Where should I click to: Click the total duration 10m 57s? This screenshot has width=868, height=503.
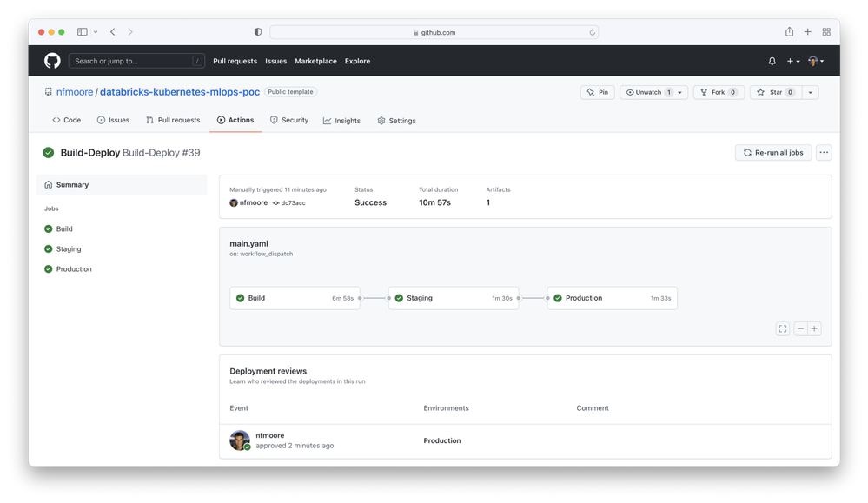click(x=434, y=202)
